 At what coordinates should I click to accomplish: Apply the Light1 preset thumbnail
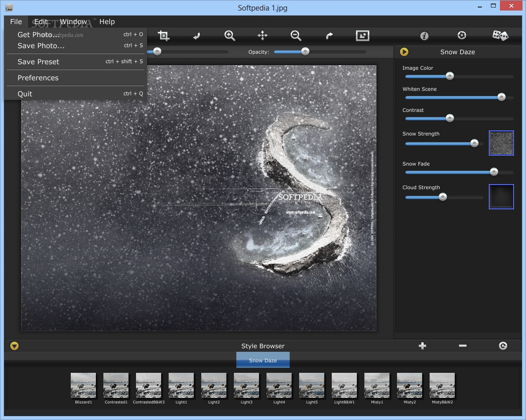click(181, 385)
